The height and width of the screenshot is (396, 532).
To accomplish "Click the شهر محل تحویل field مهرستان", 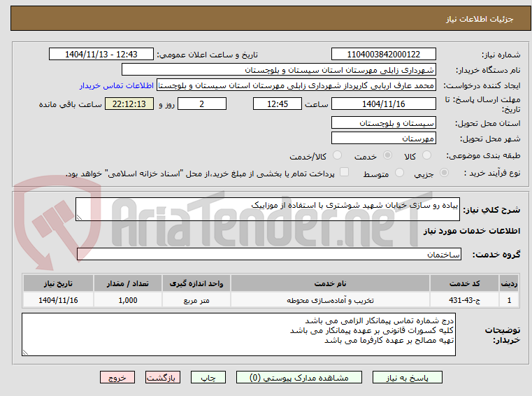I will 383,139.
